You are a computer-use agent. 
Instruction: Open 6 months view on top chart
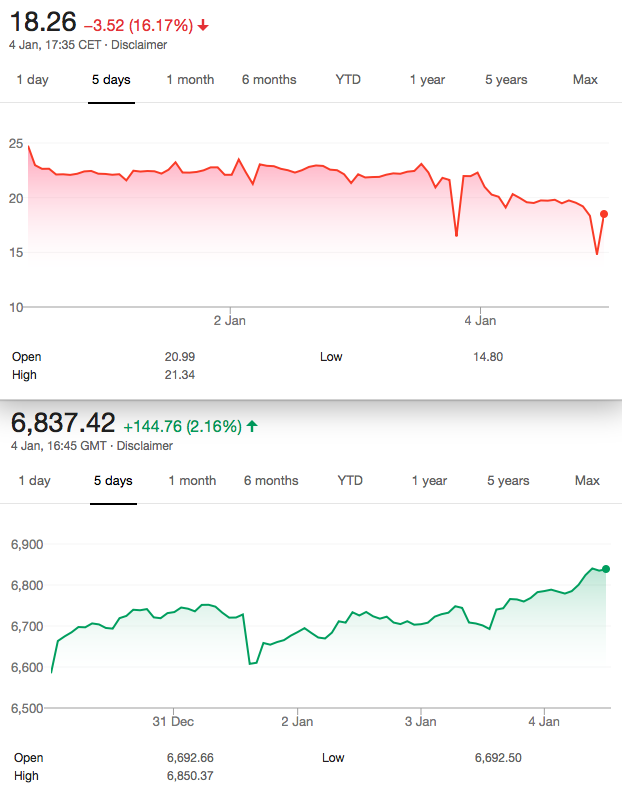pyautogui.click(x=269, y=80)
